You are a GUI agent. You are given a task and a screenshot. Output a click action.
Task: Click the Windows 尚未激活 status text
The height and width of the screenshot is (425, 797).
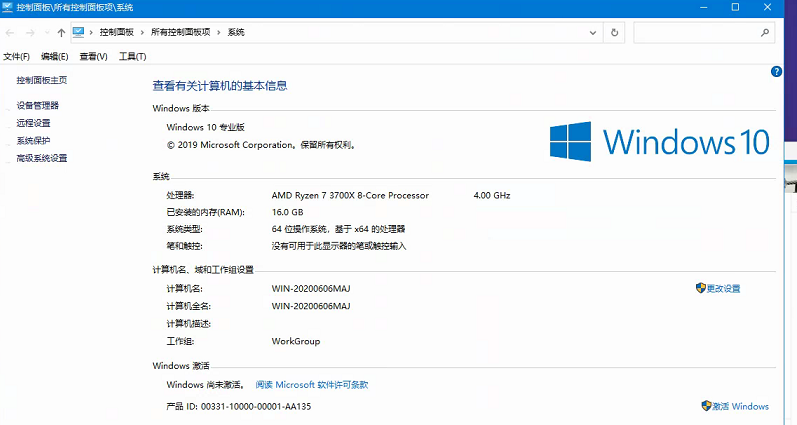(205, 385)
